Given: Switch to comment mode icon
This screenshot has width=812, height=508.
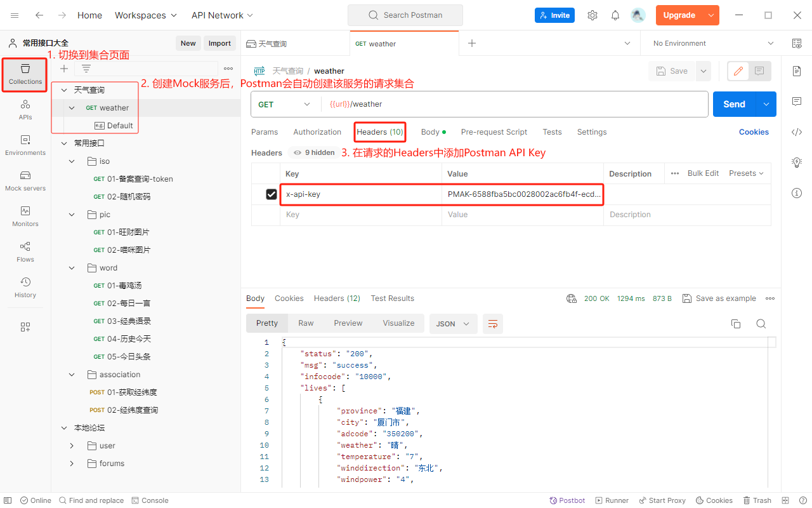Looking at the screenshot, I should [x=759, y=71].
